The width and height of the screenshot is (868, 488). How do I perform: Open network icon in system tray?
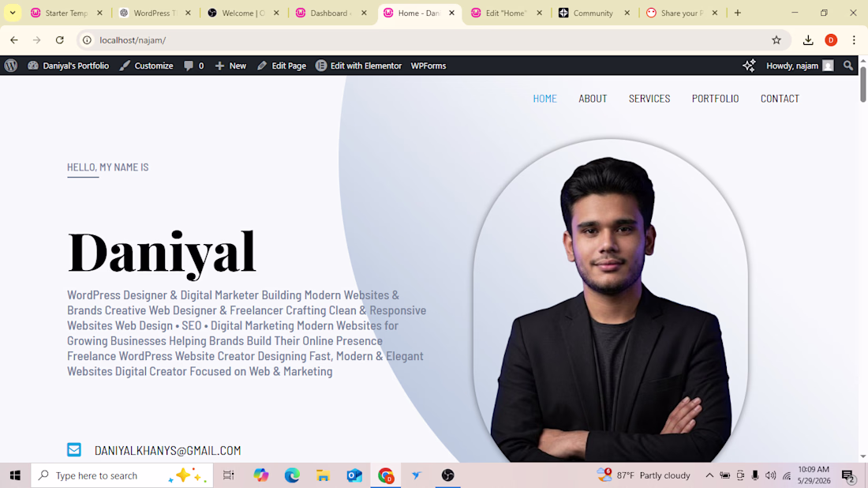coord(787,475)
